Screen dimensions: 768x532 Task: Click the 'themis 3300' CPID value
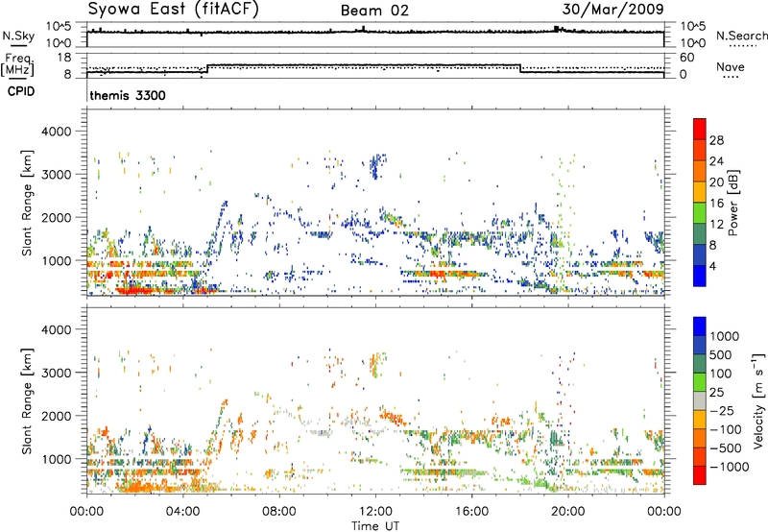pyautogui.click(x=128, y=95)
